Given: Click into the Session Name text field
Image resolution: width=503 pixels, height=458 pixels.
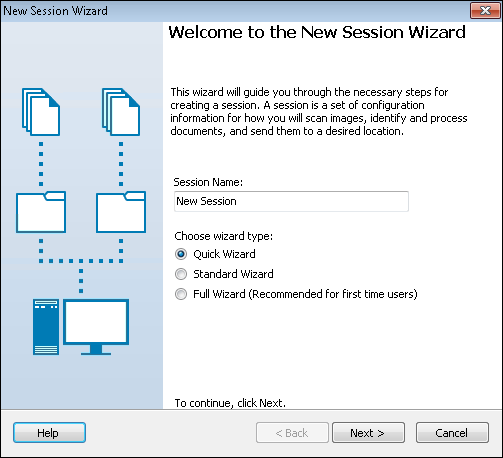Looking at the screenshot, I should coord(291,201).
